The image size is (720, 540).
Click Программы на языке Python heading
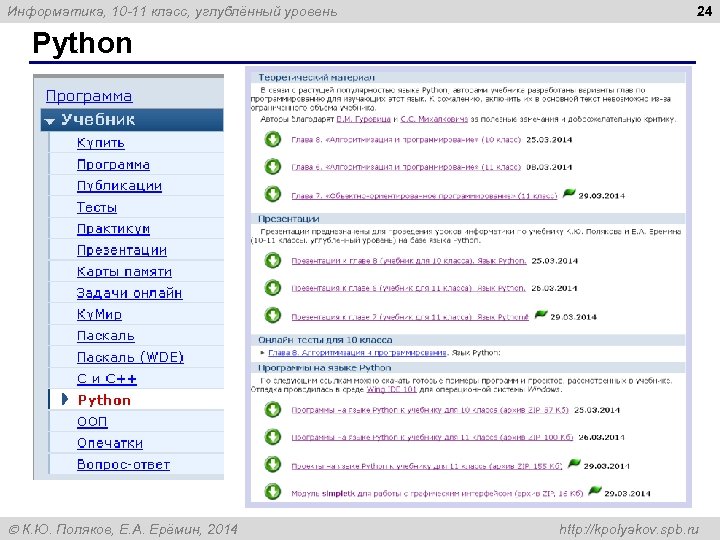point(325,368)
